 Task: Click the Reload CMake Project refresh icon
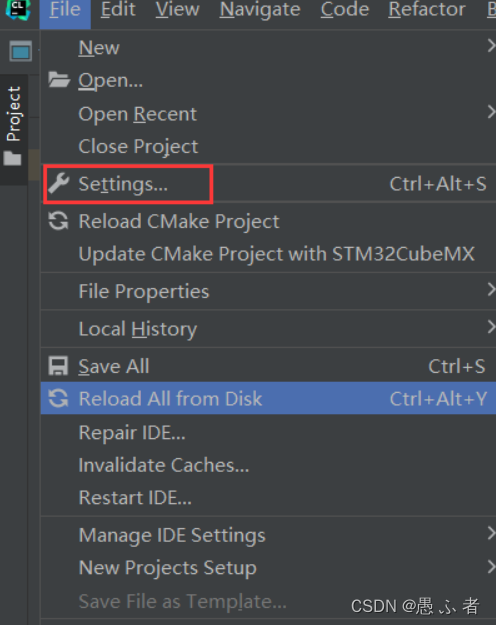(59, 221)
